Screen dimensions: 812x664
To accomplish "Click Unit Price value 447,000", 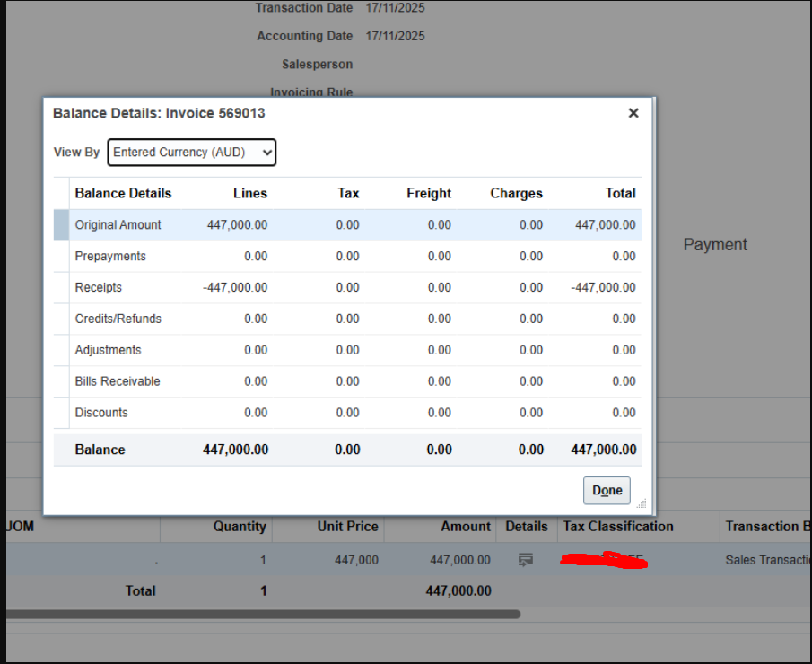I will (356, 560).
